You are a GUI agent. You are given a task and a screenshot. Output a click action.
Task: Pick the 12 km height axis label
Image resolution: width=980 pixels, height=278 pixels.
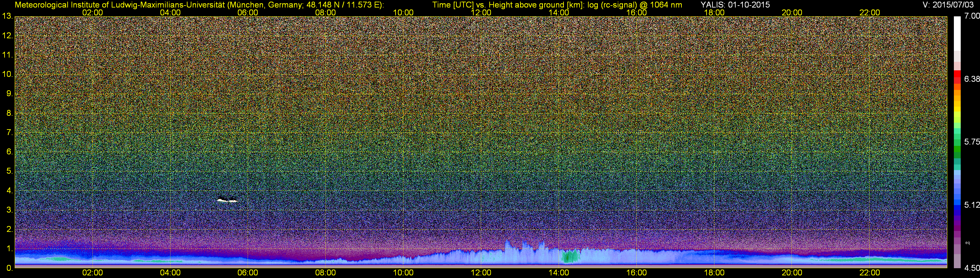tap(7, 36)
